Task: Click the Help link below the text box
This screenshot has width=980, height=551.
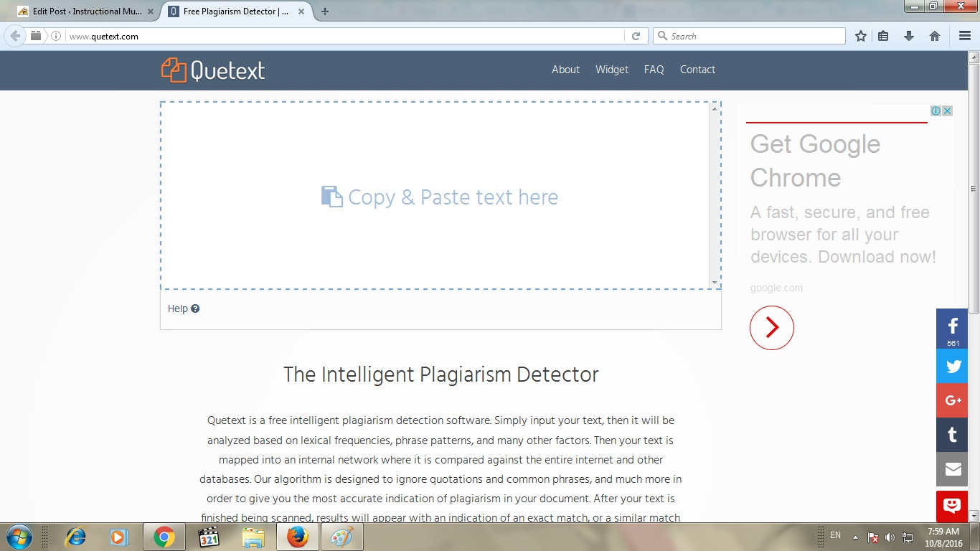Action: (184, 309)
